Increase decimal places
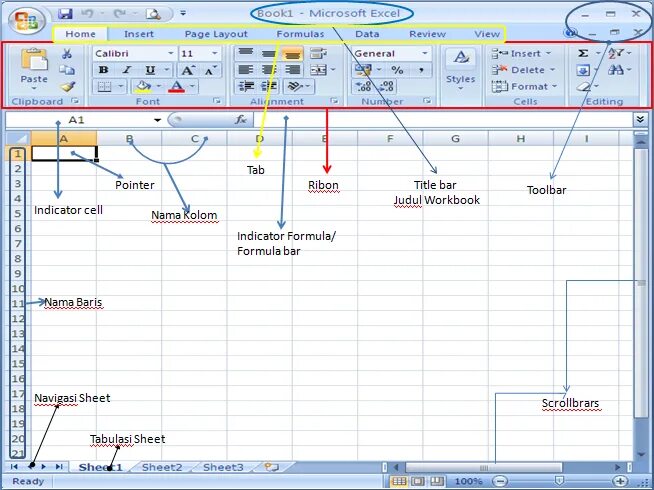This screenshot has width=654, height=490. [x=363, y=86]
